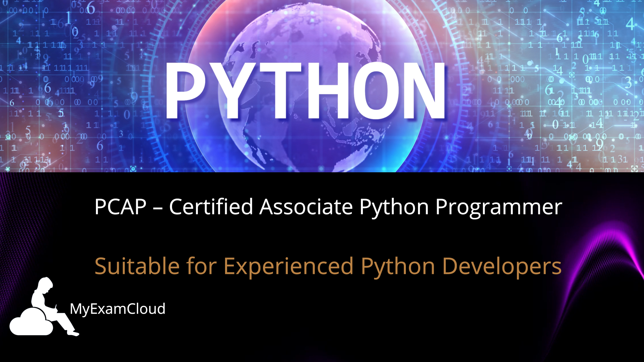Click the PCAP acronym in the heading

tap(120, 207)
